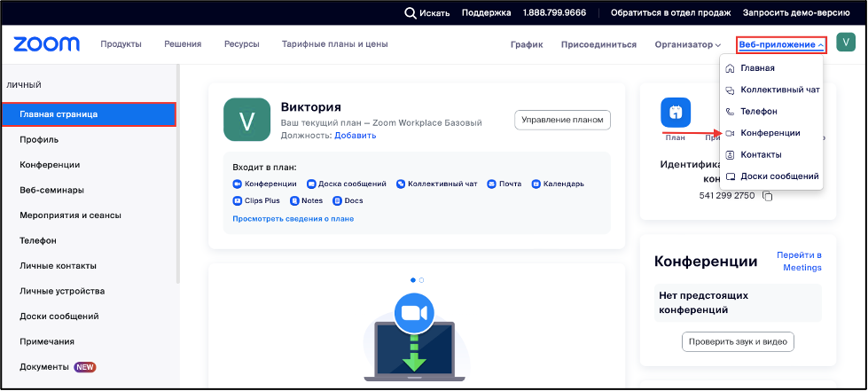Click Добавить next to Должность
The height and width of the screenshot is (391, 868).
[x=355, y=135]
